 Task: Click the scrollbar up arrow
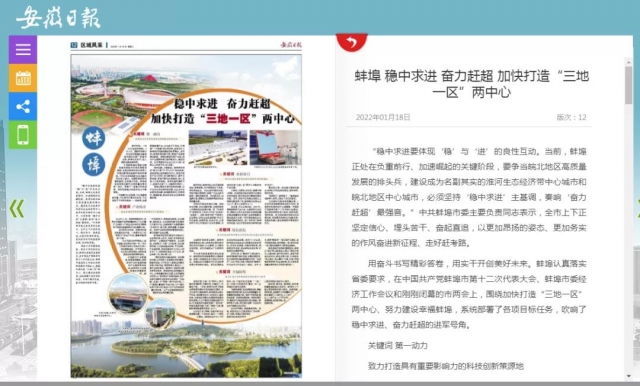point(629,62)
